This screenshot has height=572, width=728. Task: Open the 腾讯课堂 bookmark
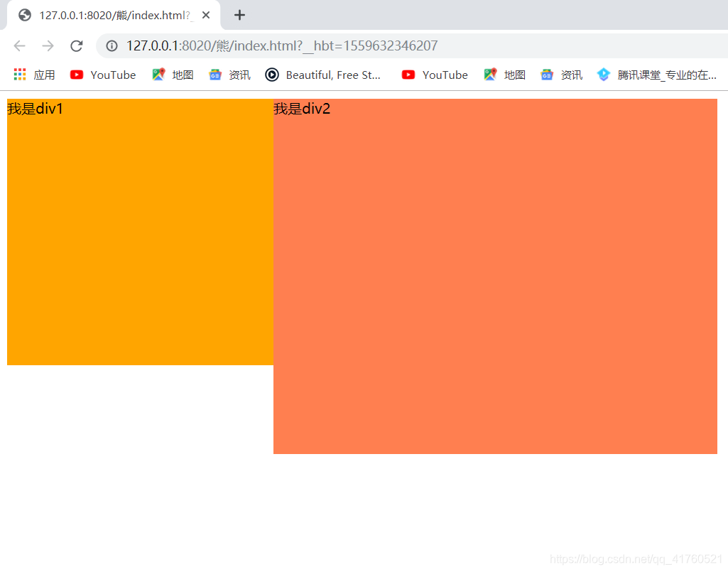(657, 75)
